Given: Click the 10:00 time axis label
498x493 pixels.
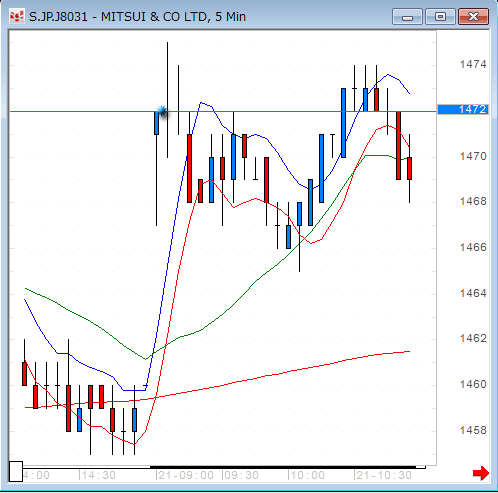Looking at the screenshot, I should click(x=307, y=475).
